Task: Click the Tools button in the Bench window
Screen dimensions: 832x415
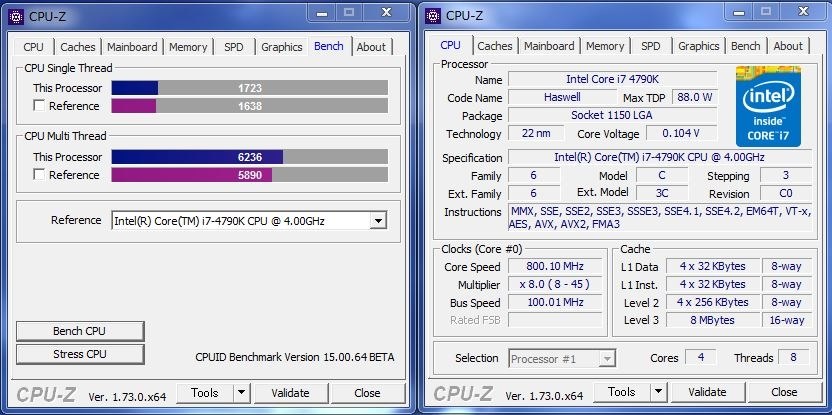Action: (x=205, y=393)
